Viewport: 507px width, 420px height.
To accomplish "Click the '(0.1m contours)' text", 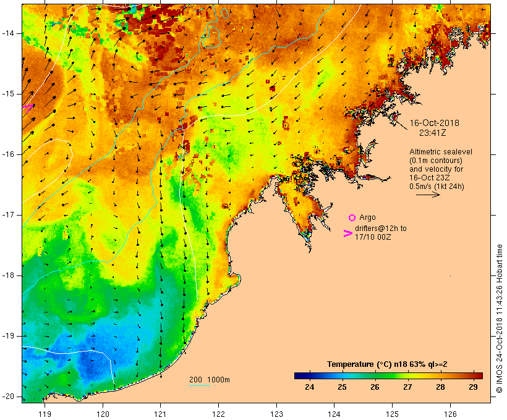I will (x=435, y=161).
